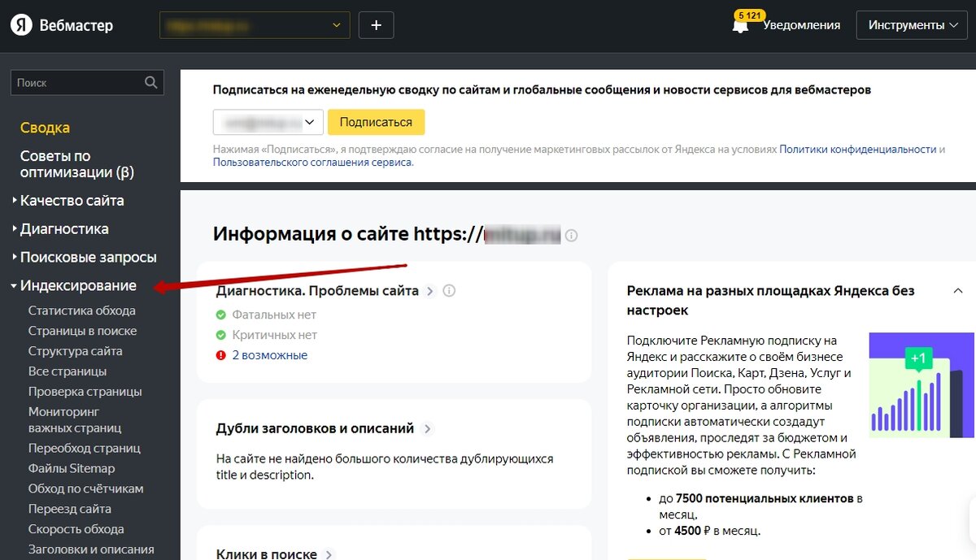Open Заголовки и описания
Image resolution: width=976 pixels, height=560 pixels.
91,549
